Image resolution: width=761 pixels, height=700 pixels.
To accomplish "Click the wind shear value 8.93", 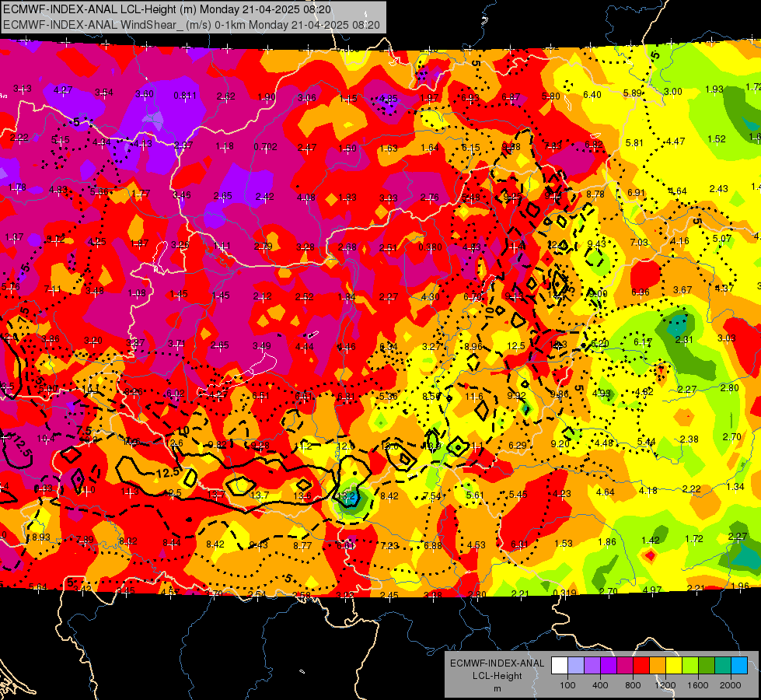I will click(x=41, y=537).
